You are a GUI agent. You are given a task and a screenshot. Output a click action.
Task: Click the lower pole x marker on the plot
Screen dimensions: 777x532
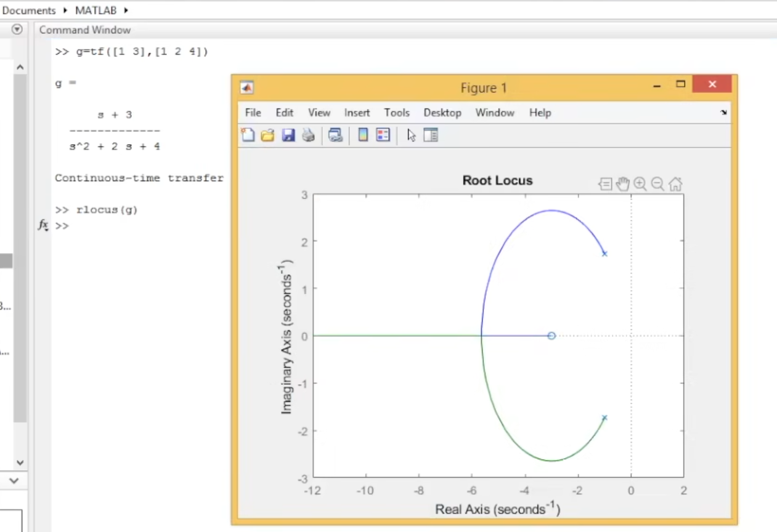pos(604,417)
